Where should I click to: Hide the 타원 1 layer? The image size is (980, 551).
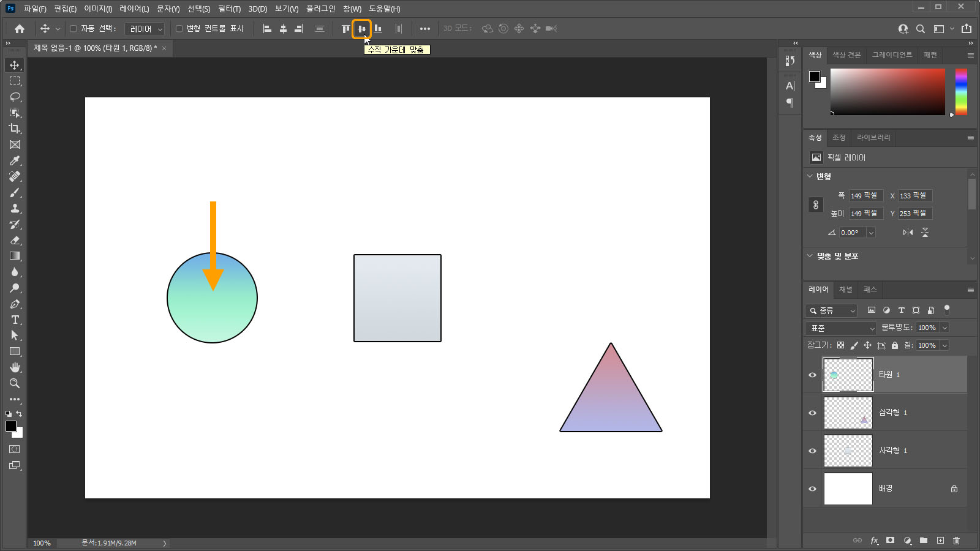coord(813,375)
